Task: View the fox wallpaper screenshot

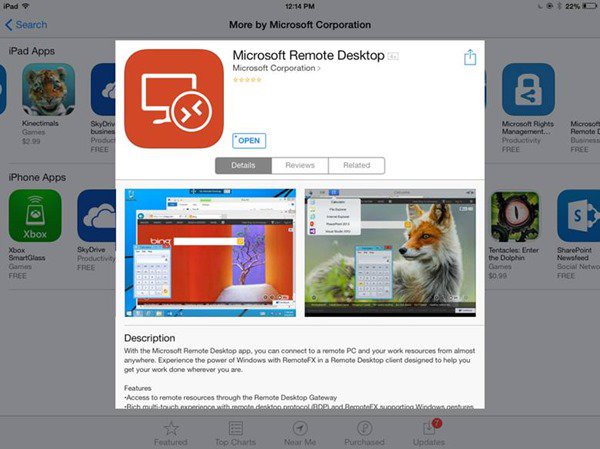Action: pyautogui.click(x=390, y=253)
